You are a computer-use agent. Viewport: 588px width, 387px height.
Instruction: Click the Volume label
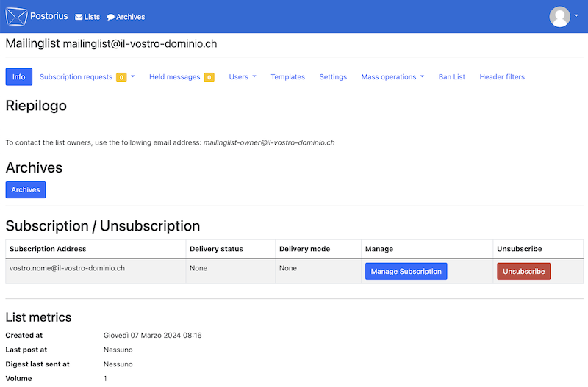pos(19,379)
